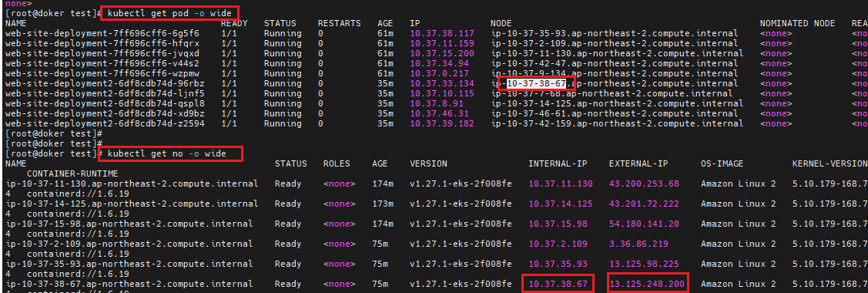This screenshot has width=868, height=293.
Task: Click external IP 43.200.253.68
Action: 645,184
